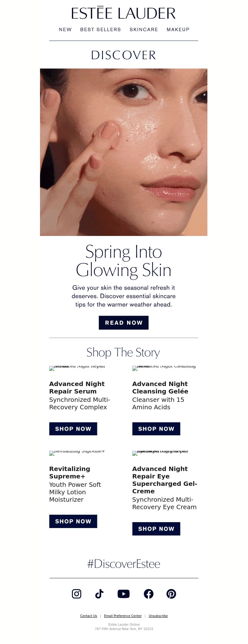This screenshot has width=248, height=644.
Task: Open the Pinterest social icon
Action: click(x=171, y=593)
